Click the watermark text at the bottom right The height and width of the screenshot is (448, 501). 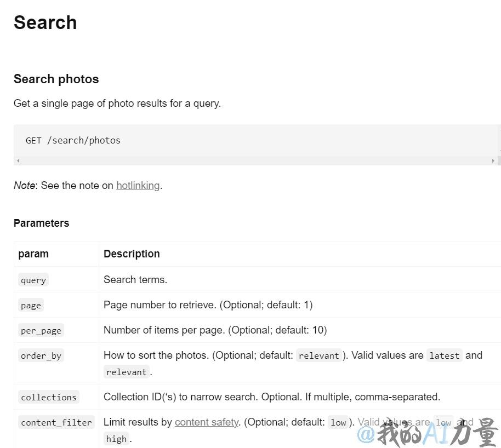point(427,433)
